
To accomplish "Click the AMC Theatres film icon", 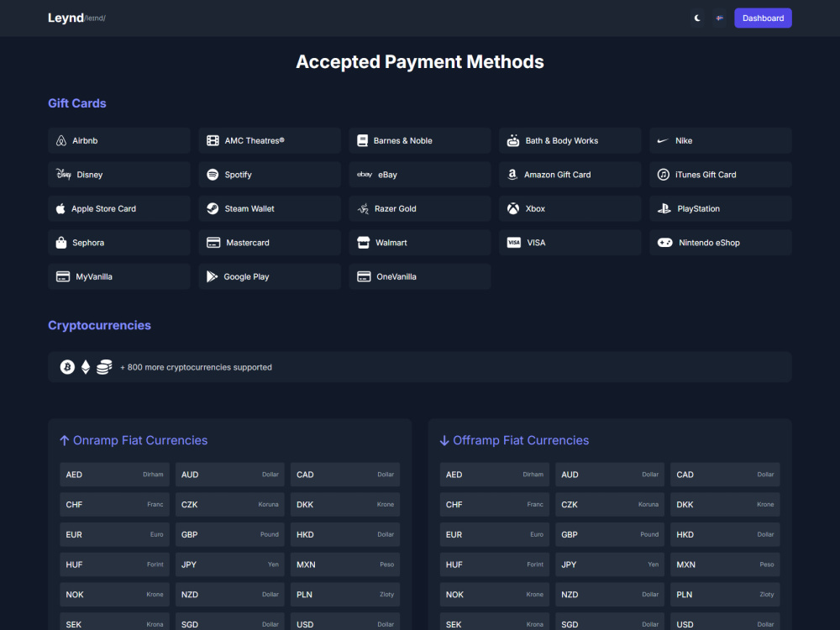I will pyautogui.click(x=213, y=141).
